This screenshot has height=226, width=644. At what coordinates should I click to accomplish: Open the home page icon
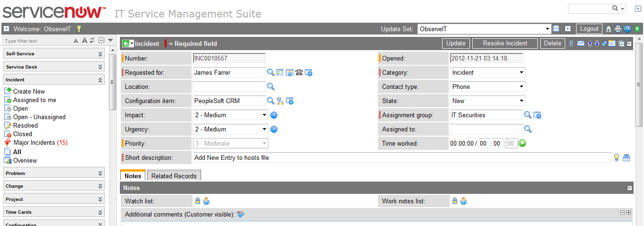click(x=609, y=29)
